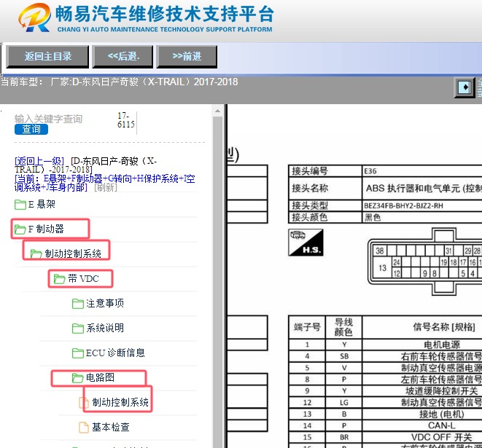Viewport: 482px width, 448px height.
Task: Click the left panel vertical scrollbar track
Action: tap(217, 282)
